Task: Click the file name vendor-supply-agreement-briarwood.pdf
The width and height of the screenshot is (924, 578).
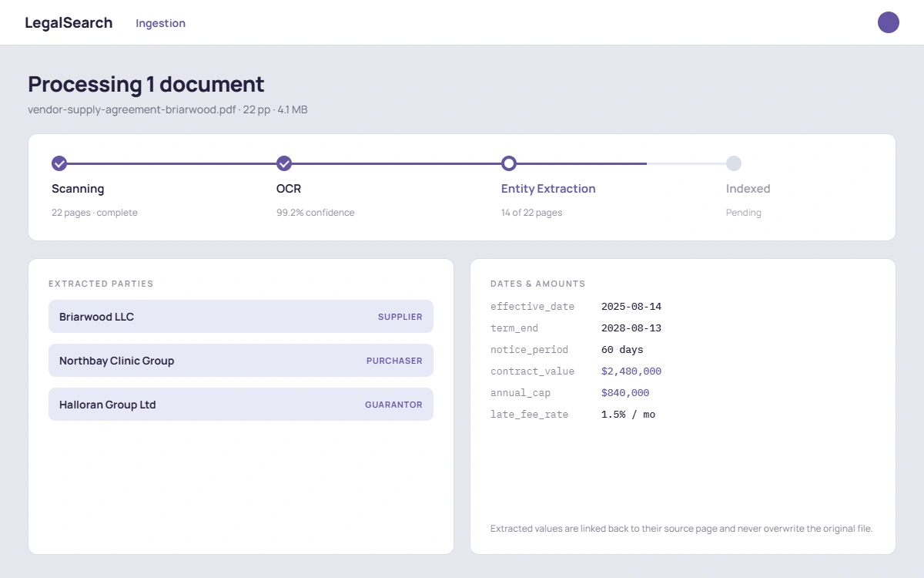Action: [x=132, y=109]
